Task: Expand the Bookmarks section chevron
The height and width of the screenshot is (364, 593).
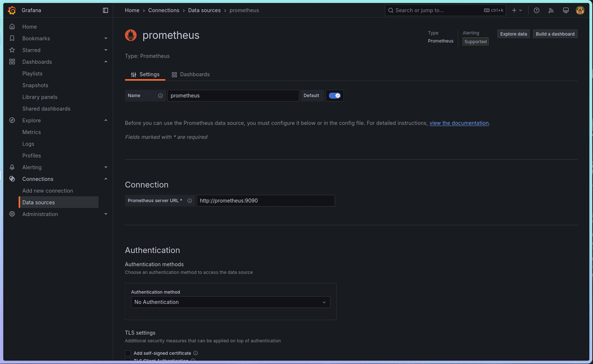Action: click(x=106, y=38)
